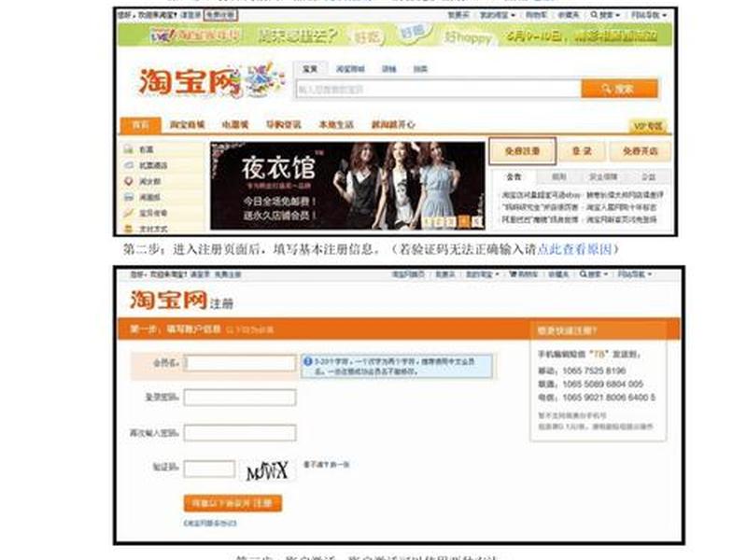Click the green promotional banner below top bar
This screenshot has height=560, width=747.
[395, 35]
